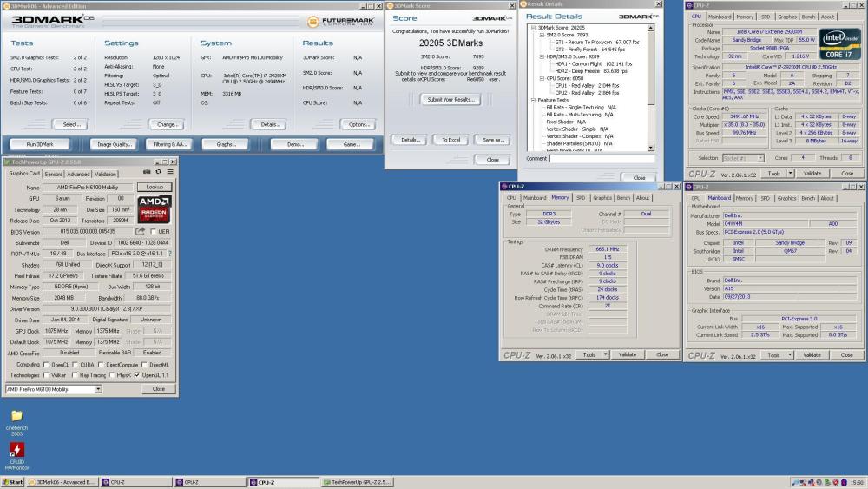Click the Windows Start button
Viewport: 868px width, 489px height.
(x=12, y=482)
